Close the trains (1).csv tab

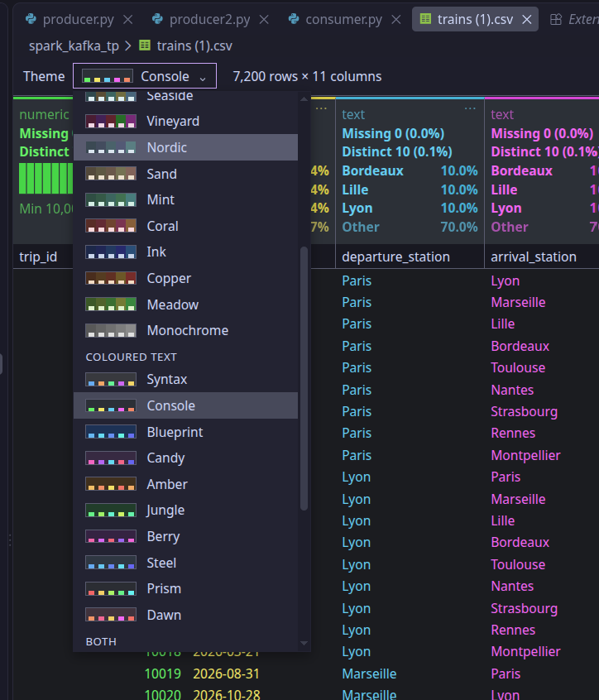coord(527,20)
